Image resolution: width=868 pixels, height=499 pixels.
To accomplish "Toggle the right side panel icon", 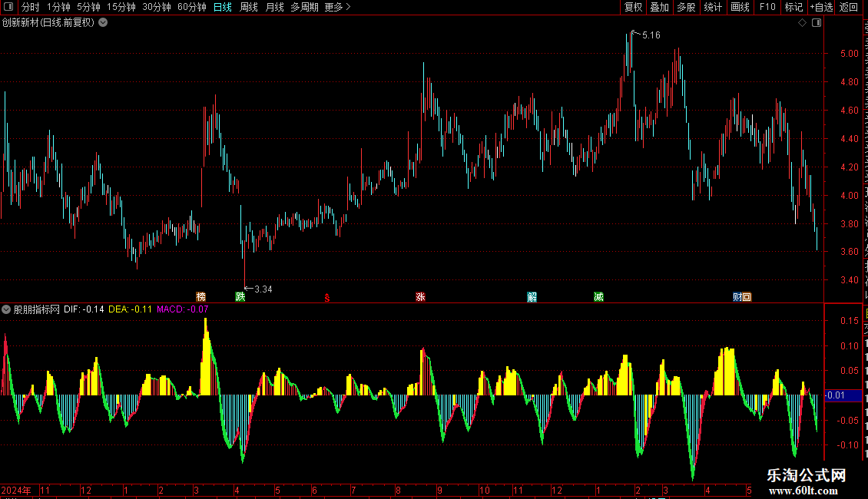I will [x=817, y=23].
